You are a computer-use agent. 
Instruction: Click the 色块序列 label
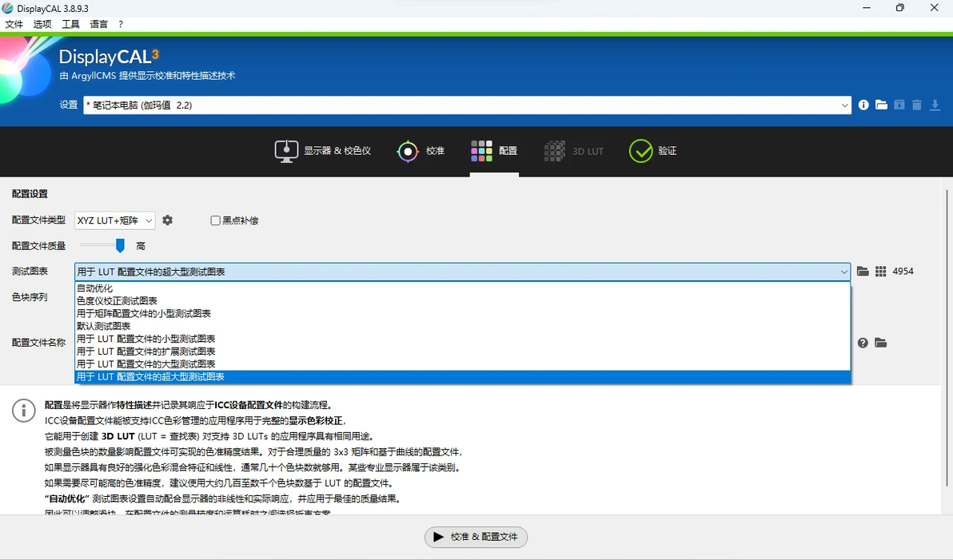30,297
